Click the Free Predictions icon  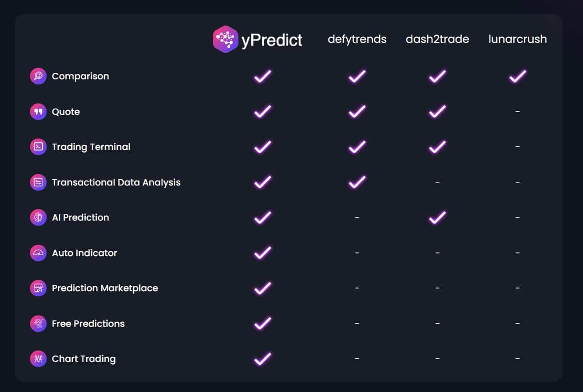coord(38,324)
